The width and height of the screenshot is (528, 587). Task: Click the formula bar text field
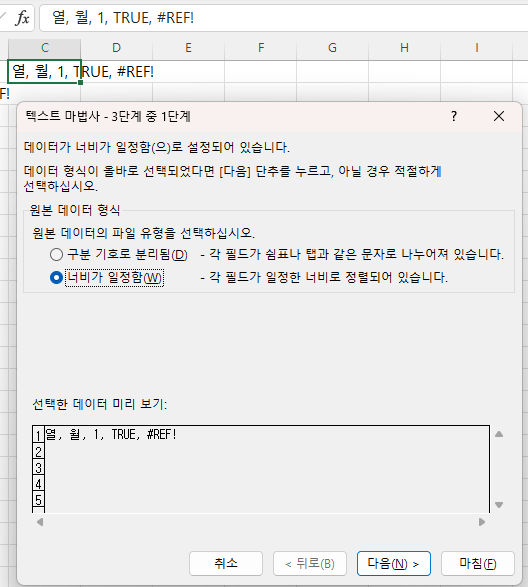pyautogui.click(x=283, y=18)
